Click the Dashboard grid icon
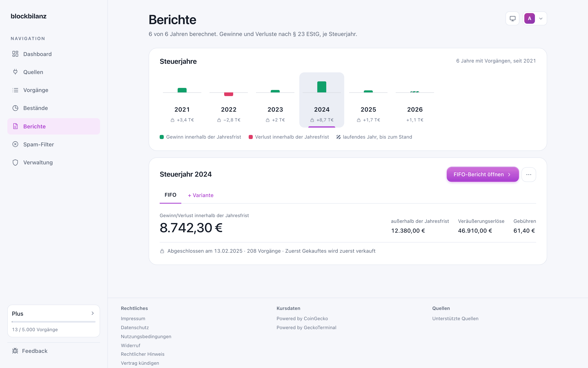 pyautogui.click(x=15, y=54)
